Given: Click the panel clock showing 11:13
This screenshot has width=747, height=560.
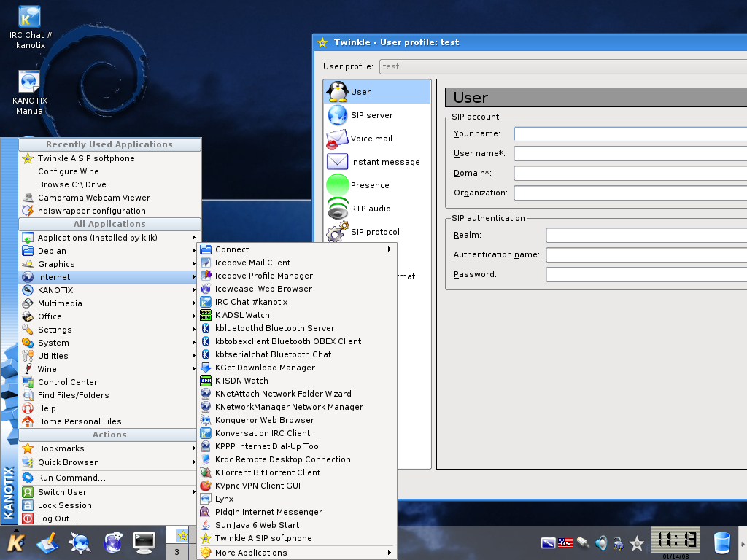Looking at the screenshot, I should coord(676,540).
